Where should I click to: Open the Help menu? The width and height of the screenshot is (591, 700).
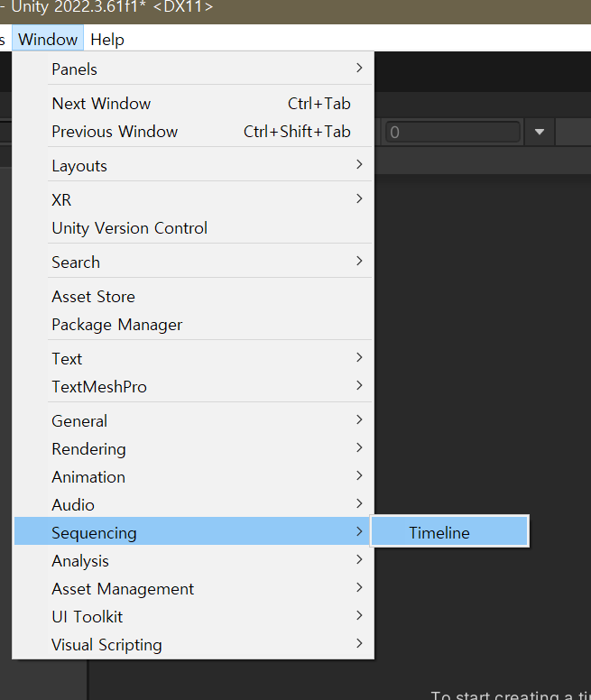tap(107, 40)
